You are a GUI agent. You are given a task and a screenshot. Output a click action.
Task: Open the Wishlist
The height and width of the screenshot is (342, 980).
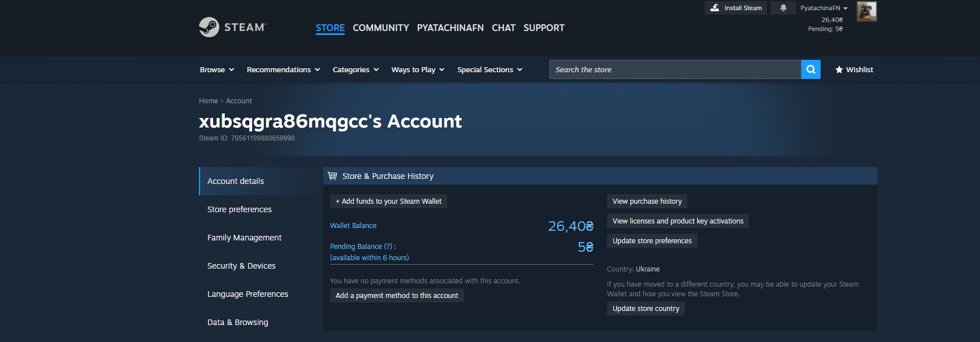(x=854, y=69)
